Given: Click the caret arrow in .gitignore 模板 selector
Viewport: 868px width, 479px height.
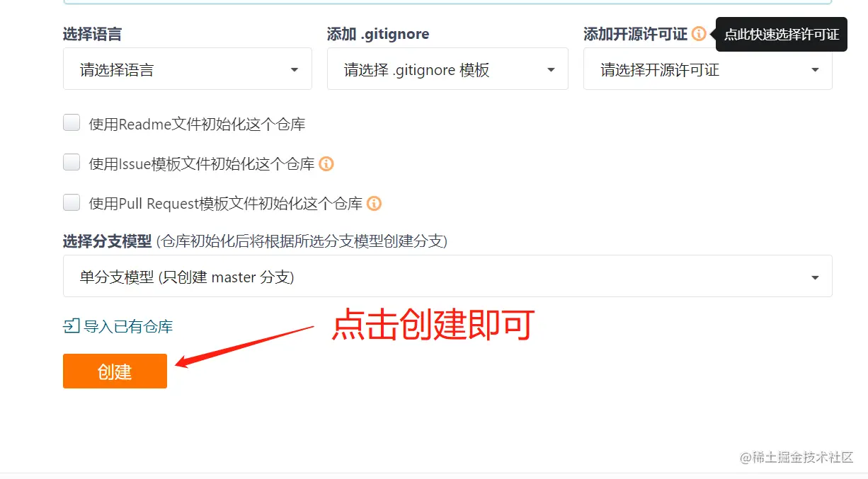Looking at the screenshot, I should (551, 70).
